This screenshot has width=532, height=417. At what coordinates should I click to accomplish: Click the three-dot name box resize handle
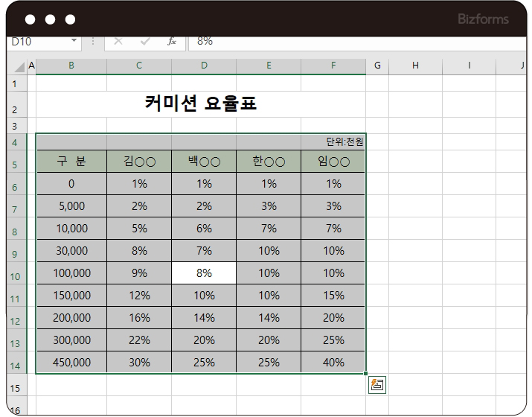tap(93, 41)
